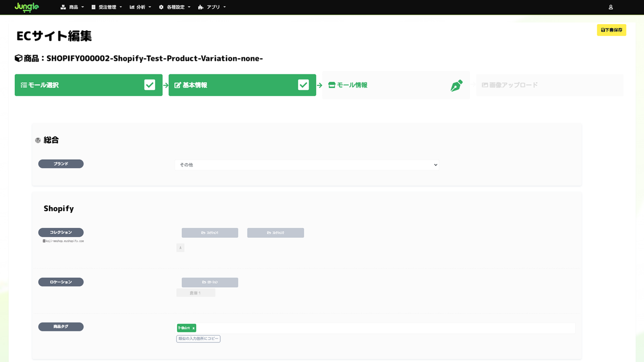Viewport: 644px width, 362px height.
Task: Click the ECサイト編集 page title
Action: [54, 36]
